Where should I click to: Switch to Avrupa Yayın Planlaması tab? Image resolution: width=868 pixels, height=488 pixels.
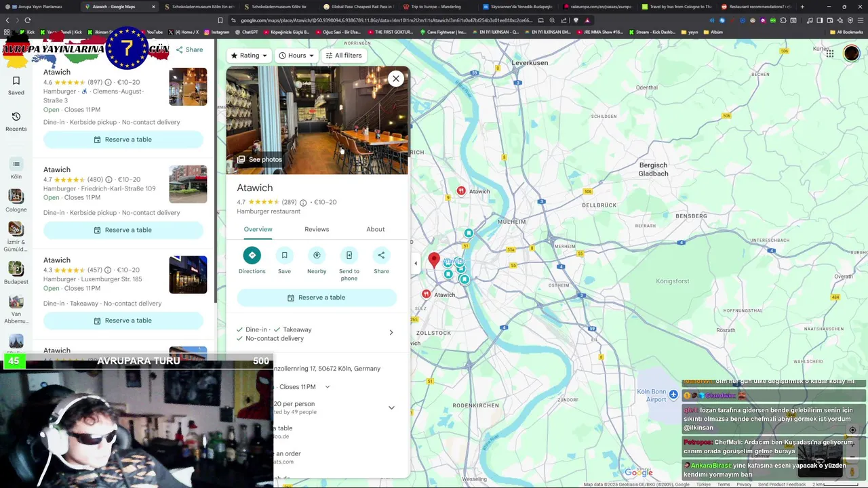point(39,7)
